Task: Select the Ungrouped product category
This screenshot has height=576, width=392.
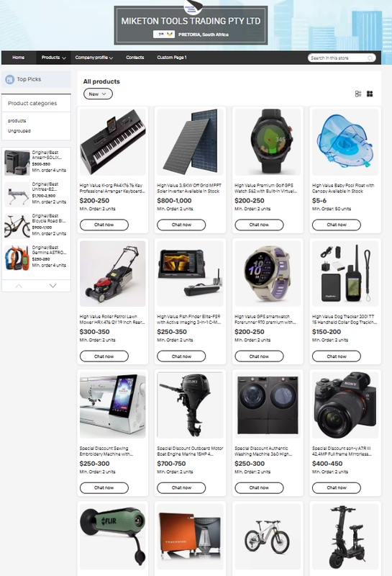Action: (x=19, y=131)
